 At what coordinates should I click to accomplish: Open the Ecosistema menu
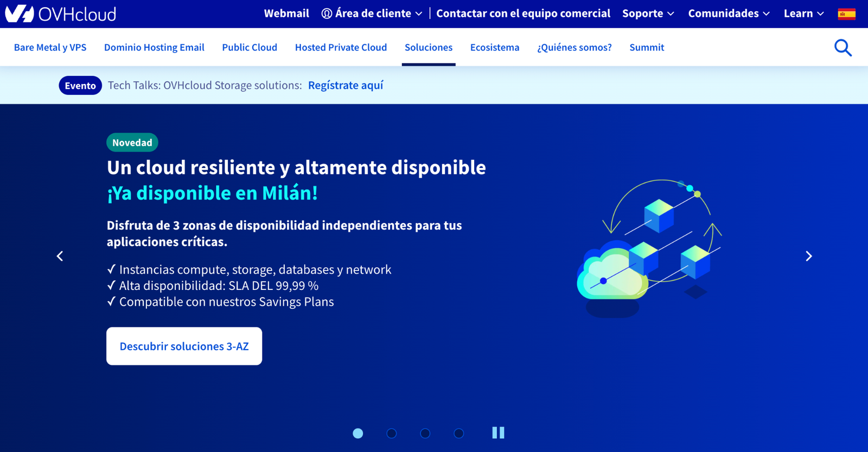(495, 47)
